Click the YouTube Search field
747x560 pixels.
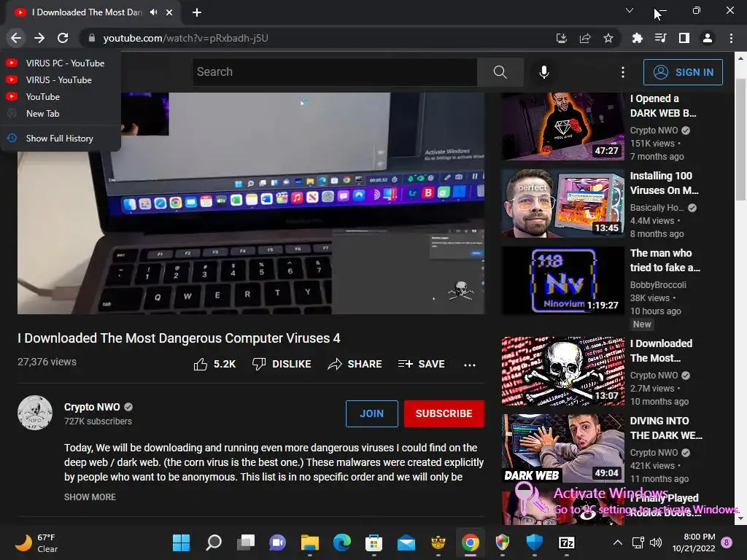coord(334,72)
